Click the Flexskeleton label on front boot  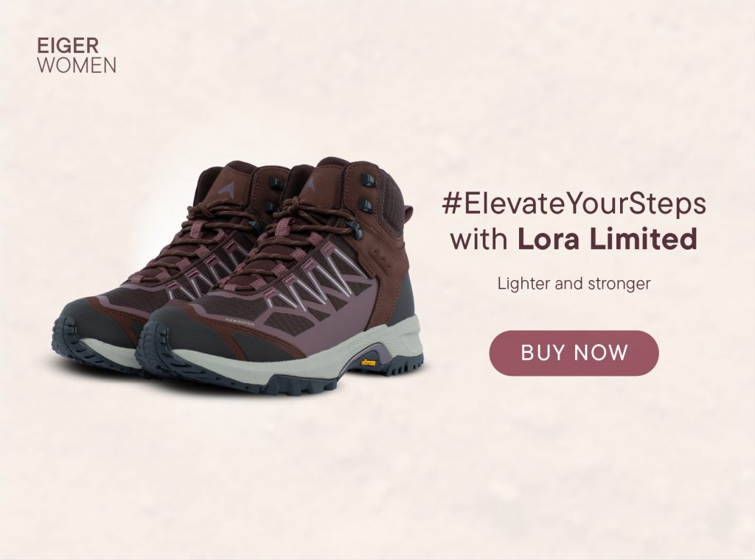pos(240,322)
